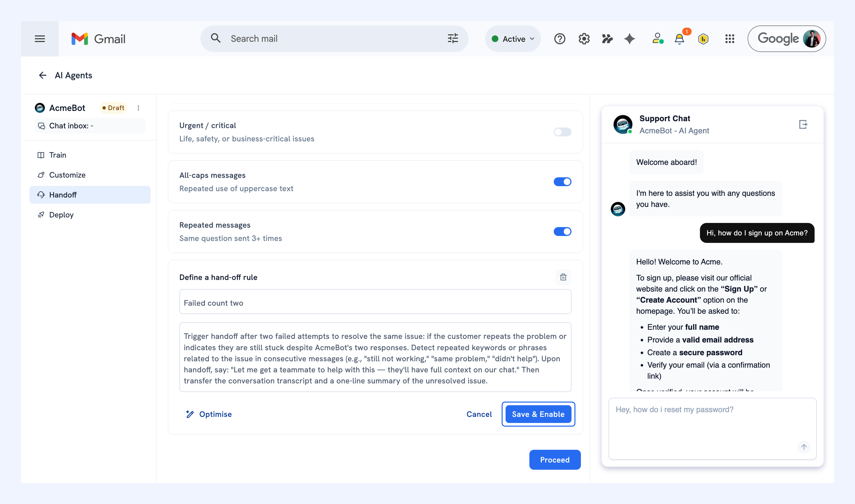
Task: Click the birds icon beside settings gear
Action: pyautogui.click(x=607, y=39)
